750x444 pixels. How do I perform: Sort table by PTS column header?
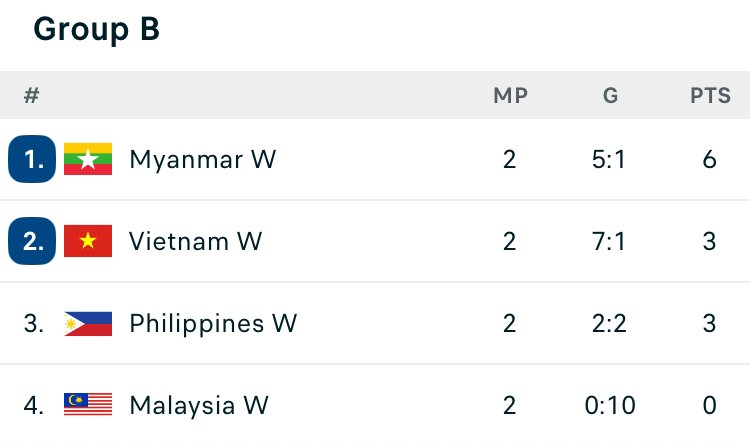(x=710, y=96)
